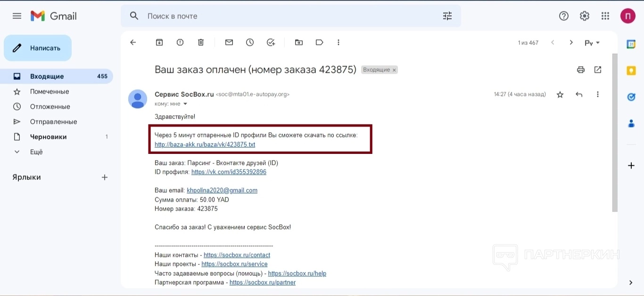644x296 pixels.
Task: Star this message
Action: click(x=560, y=94)
